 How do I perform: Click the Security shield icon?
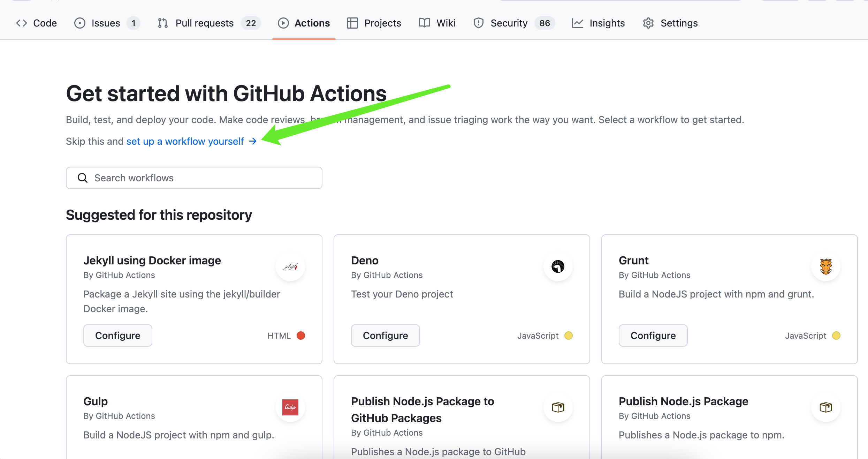(479, 23)
